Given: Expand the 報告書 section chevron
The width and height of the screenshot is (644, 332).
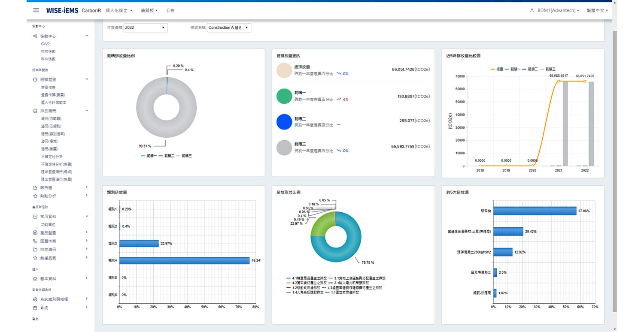Looking at the screenshot, I should tap(87, 187).
